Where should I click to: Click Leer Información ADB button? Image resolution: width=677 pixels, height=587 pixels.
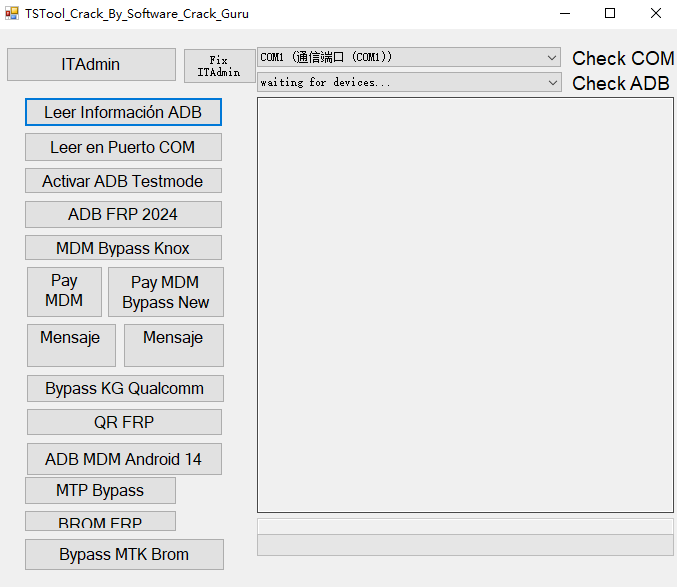click(x=123, y=112)
